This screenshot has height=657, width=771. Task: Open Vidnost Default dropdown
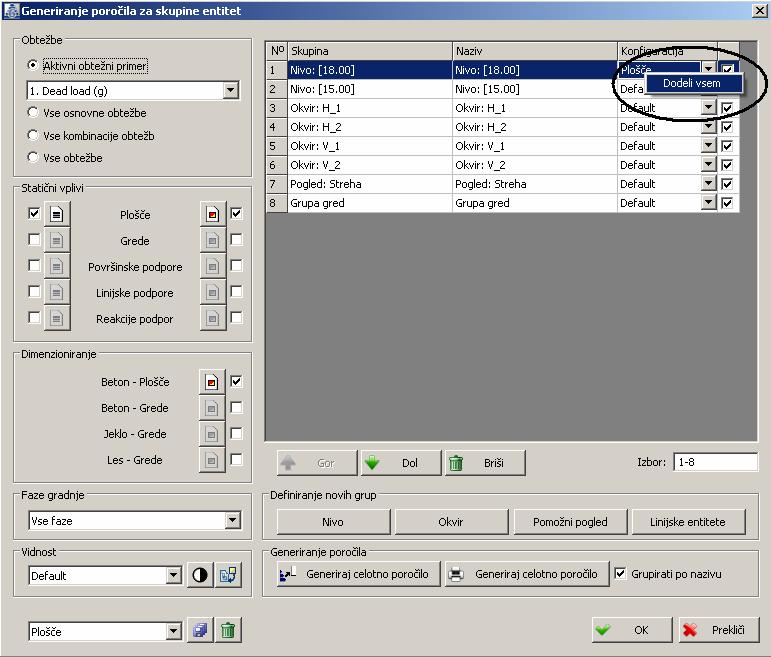(174, 575)
